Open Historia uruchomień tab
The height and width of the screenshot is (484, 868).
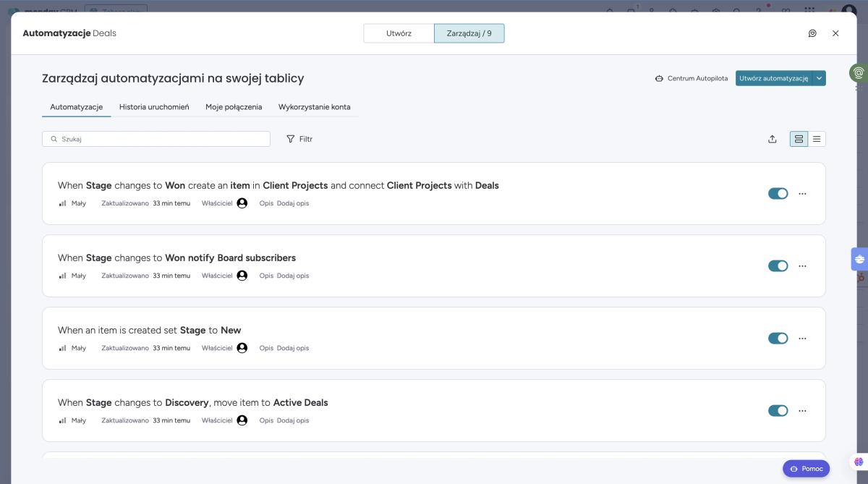(154, 107)
